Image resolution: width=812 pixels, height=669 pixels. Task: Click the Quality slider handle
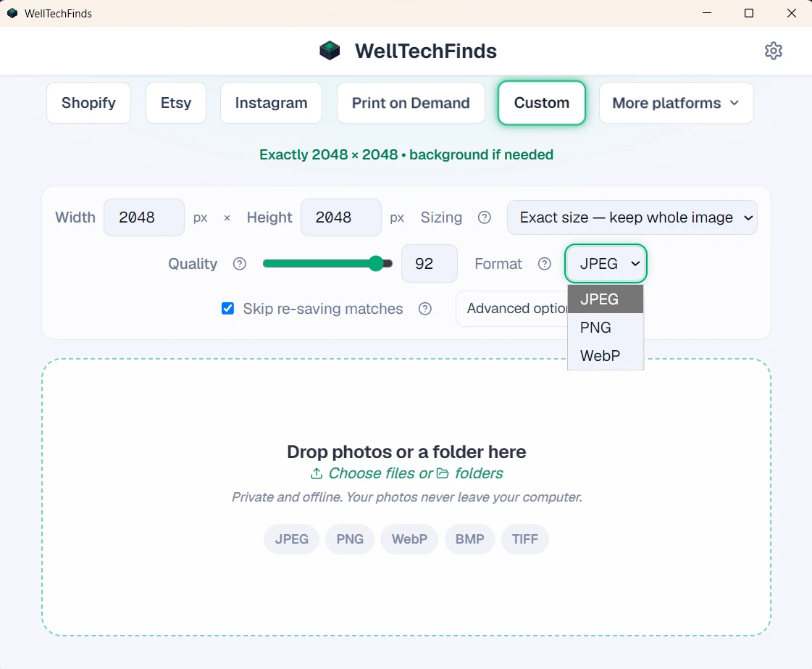click(x=377, y=264)
